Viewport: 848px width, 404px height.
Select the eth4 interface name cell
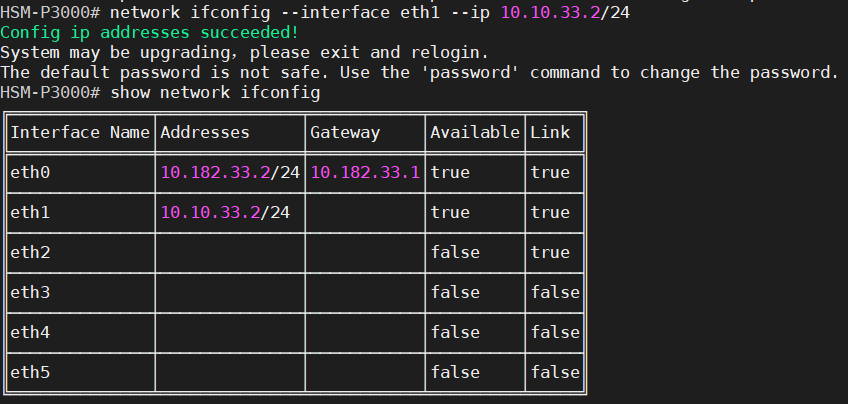[30, 332]
